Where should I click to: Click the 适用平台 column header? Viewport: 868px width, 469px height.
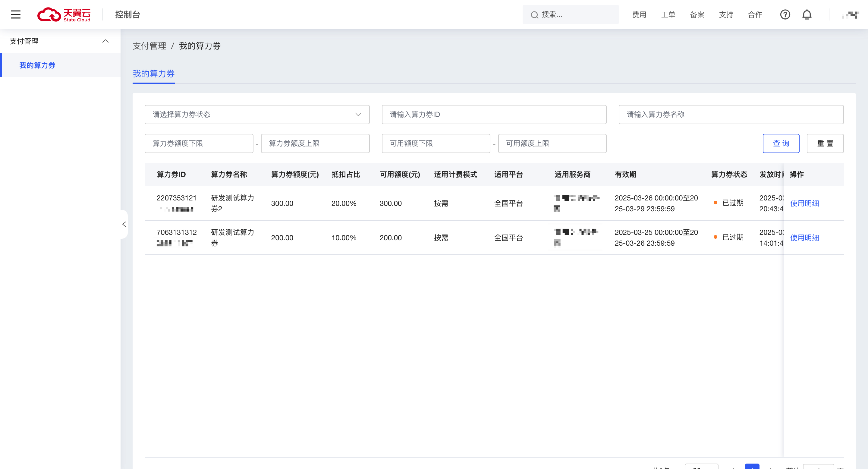point(508,174)
